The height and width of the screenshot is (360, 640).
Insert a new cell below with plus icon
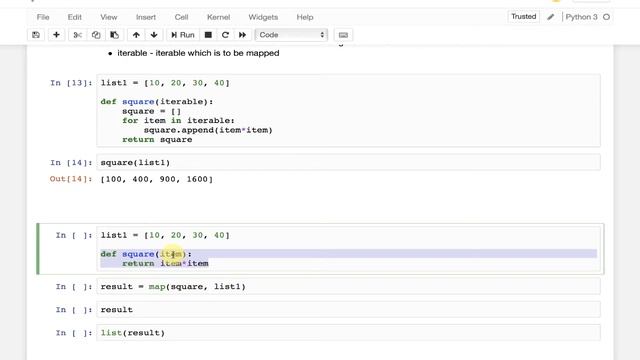pyautogui.click(x=56, y=35)
